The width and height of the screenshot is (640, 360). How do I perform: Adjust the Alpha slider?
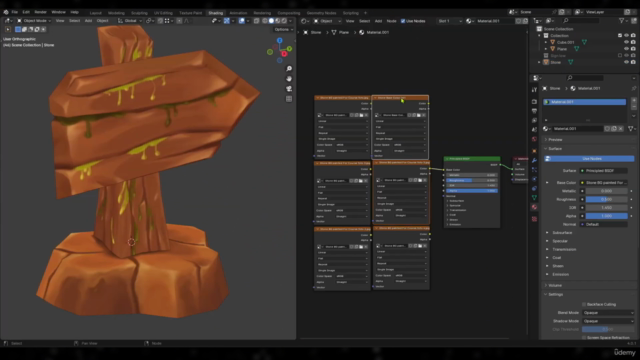coord(607,216)
